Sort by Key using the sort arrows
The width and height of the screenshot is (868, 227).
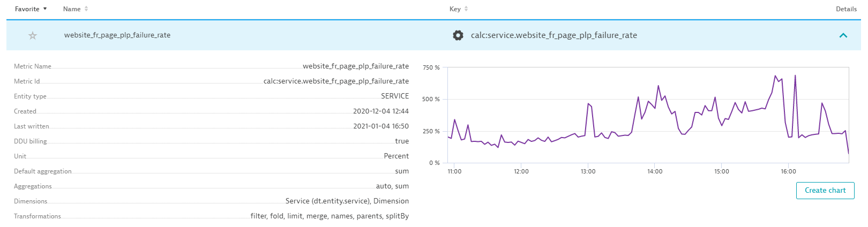(x=466, y=9)
